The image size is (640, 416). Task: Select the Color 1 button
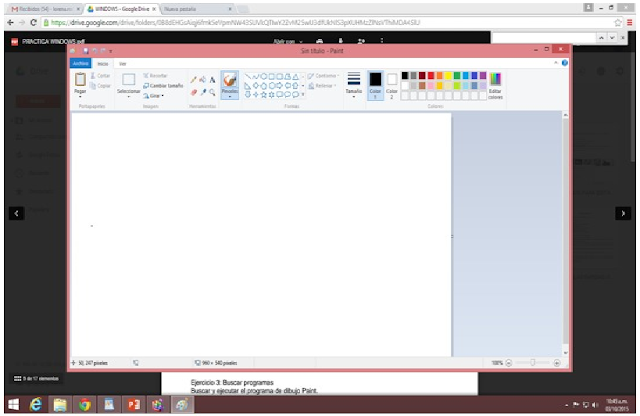pos(375,85)
